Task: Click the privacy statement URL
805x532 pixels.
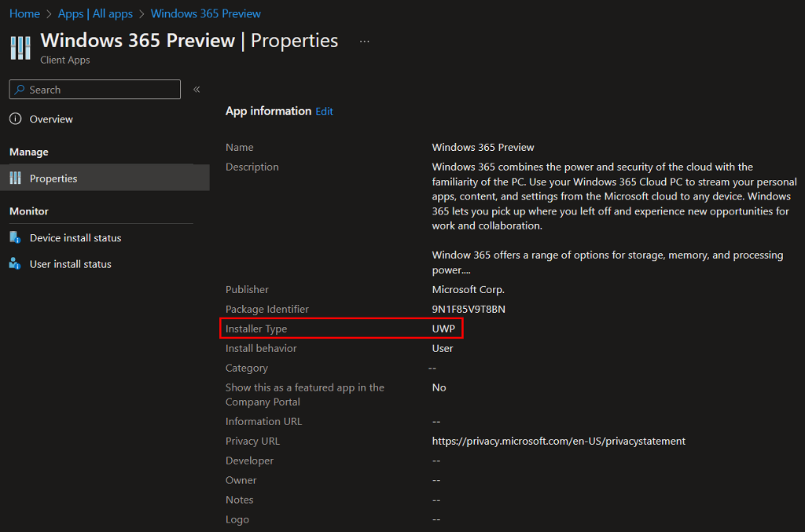Action: pyautogui.click(x=558, y=441)
